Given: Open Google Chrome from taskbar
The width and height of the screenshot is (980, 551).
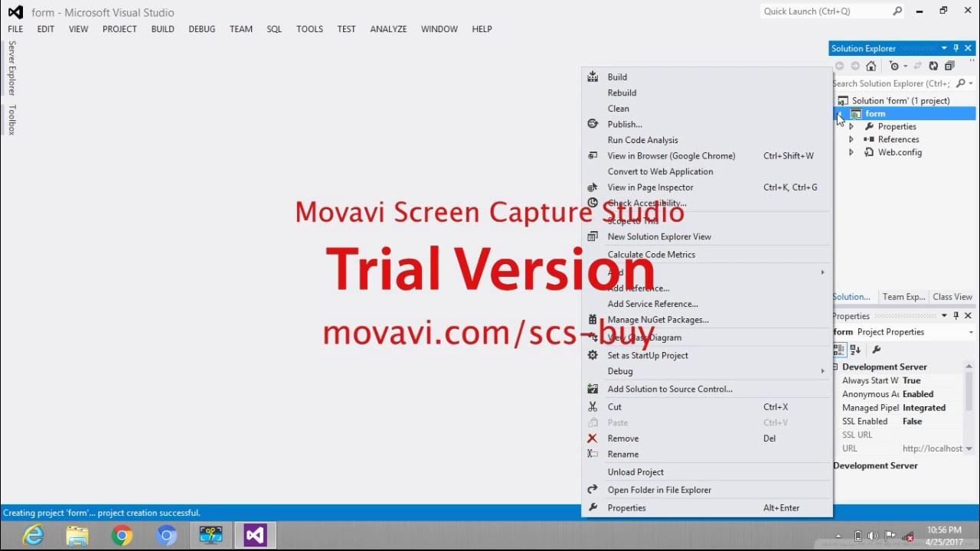Looking at the screenshot, I should pos(122,535).
